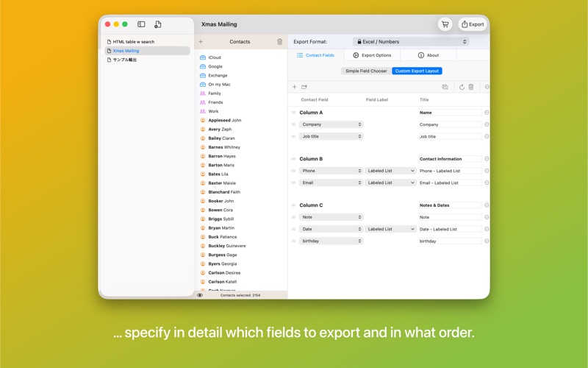588x368 pixels.
Task: Select the Google account
Action: (x=215, y=66)
